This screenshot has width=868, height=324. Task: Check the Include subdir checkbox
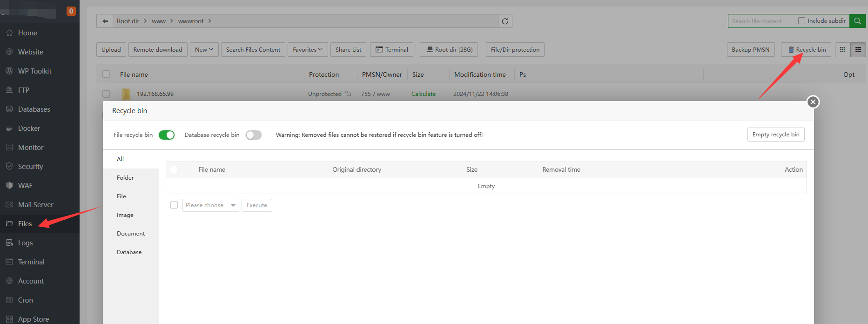pyautogui.click(x=801, y=21)
